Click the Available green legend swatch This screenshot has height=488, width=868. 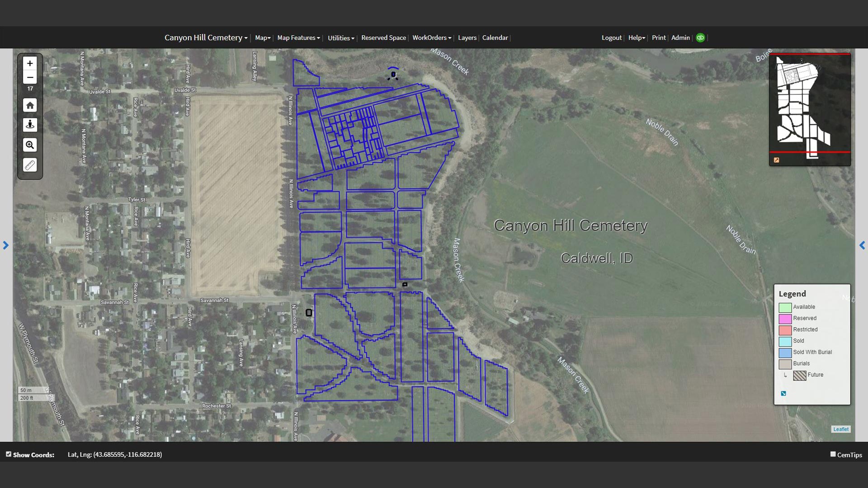(785, 308)
